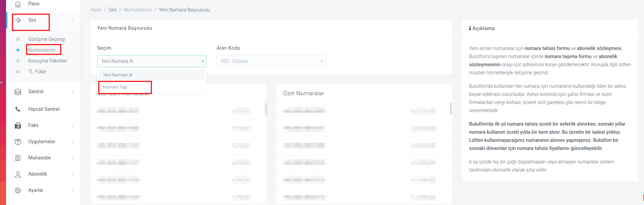Viewport: 644px width, 205px height.
Task: Click the Açıklama panel heading
Action: click(484, 28)
